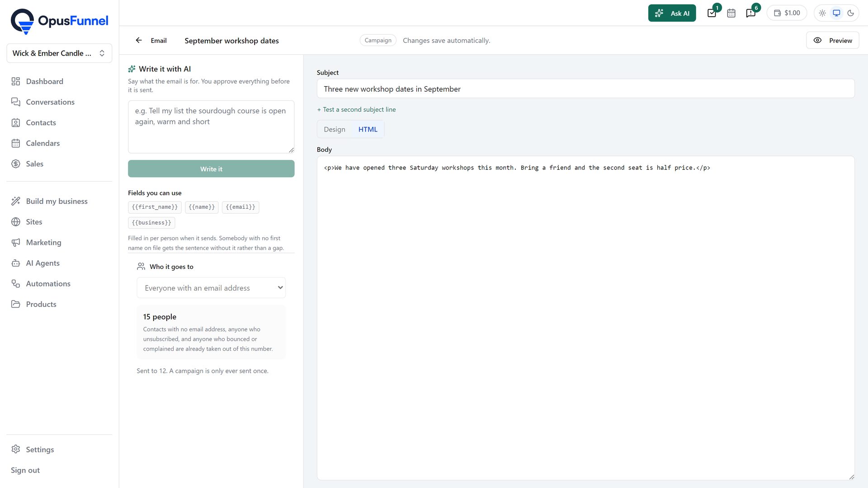This screenshot has height=488, width=868.
Task: Open Build my business in sidebar
Action: click(59, 201)
